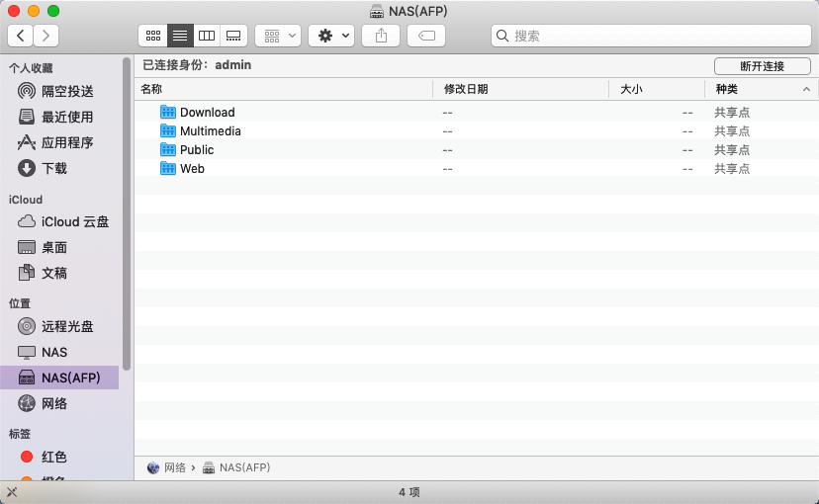
Task: Click the 位置 Locations section header
Action: [x=20, y=303]
